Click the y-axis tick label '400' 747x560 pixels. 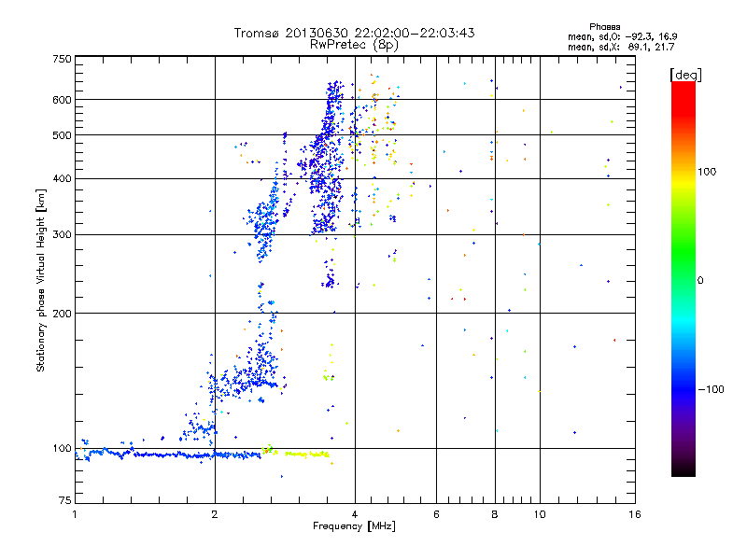62,179
